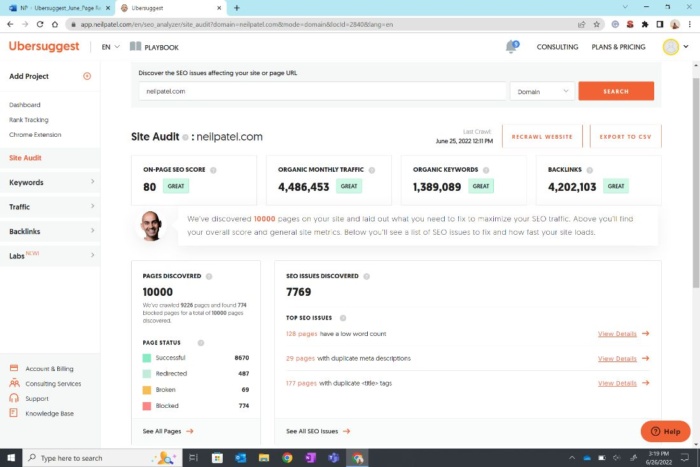Click the Add Project plus icon

tap(87, 76)
